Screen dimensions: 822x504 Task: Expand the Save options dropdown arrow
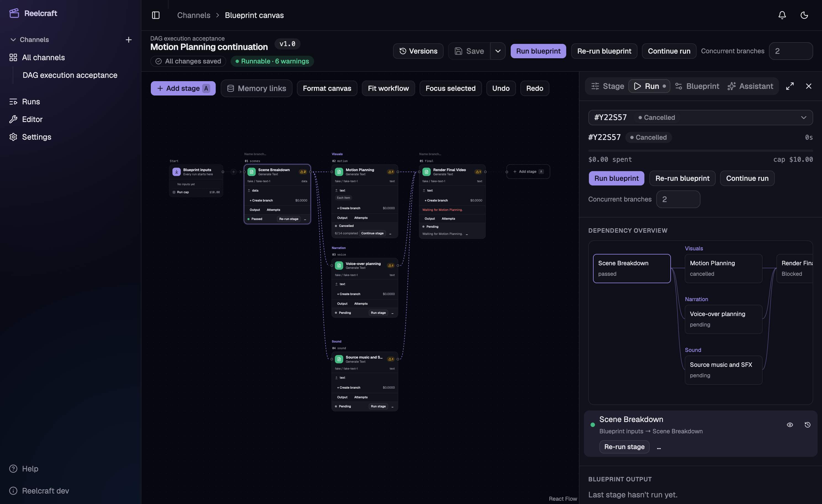point(498,51)
